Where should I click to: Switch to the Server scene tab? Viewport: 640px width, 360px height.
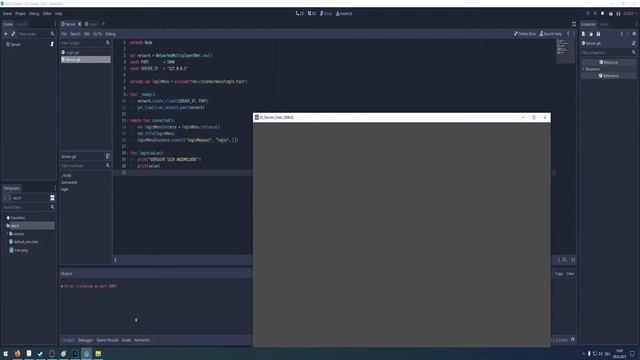tap(69, 24)
